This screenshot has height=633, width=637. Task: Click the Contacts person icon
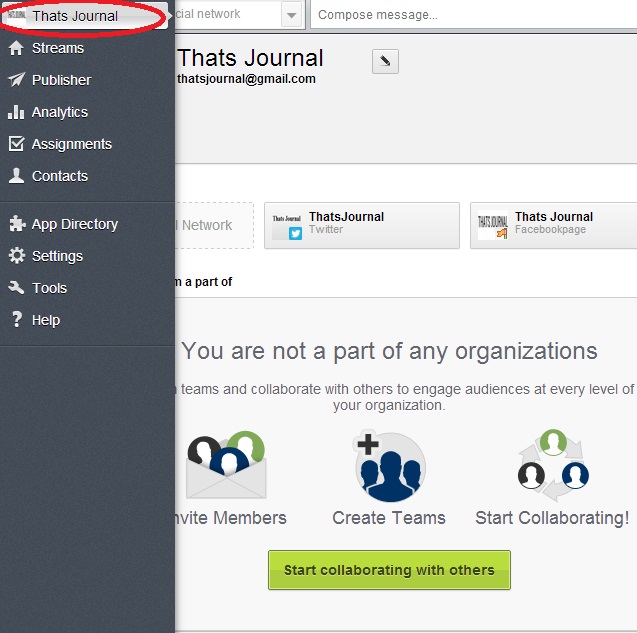coord(16,176)
